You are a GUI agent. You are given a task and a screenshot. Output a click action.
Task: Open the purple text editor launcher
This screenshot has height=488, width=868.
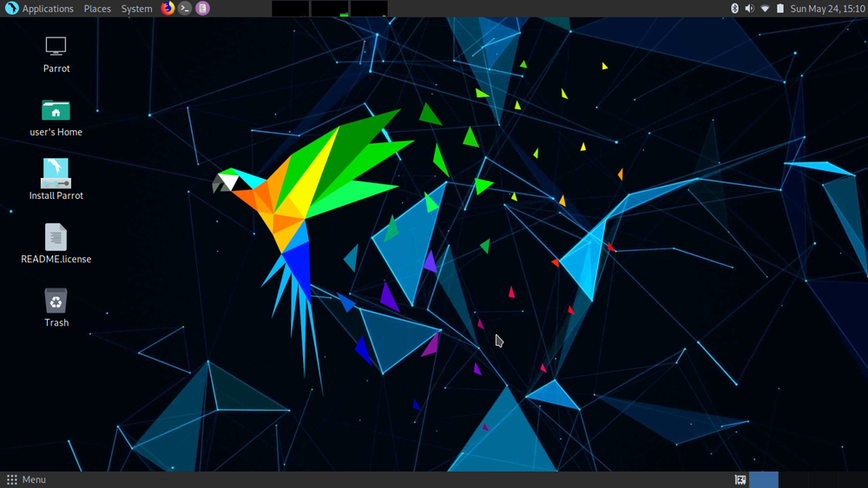(202, 9)
